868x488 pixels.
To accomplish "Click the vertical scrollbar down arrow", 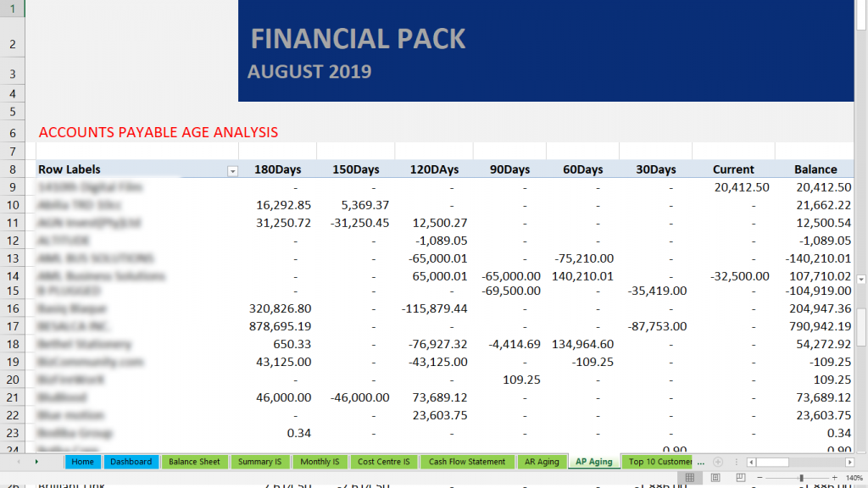I will 861,280.
